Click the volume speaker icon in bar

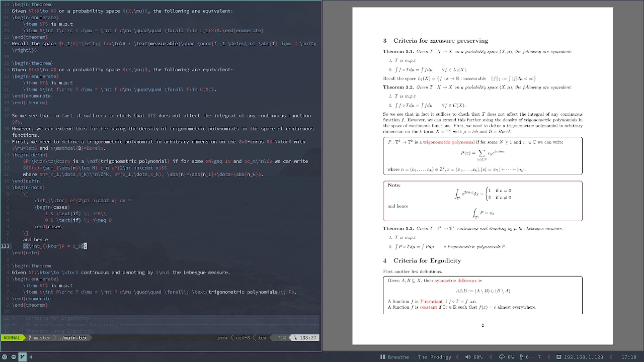[468, 357]
